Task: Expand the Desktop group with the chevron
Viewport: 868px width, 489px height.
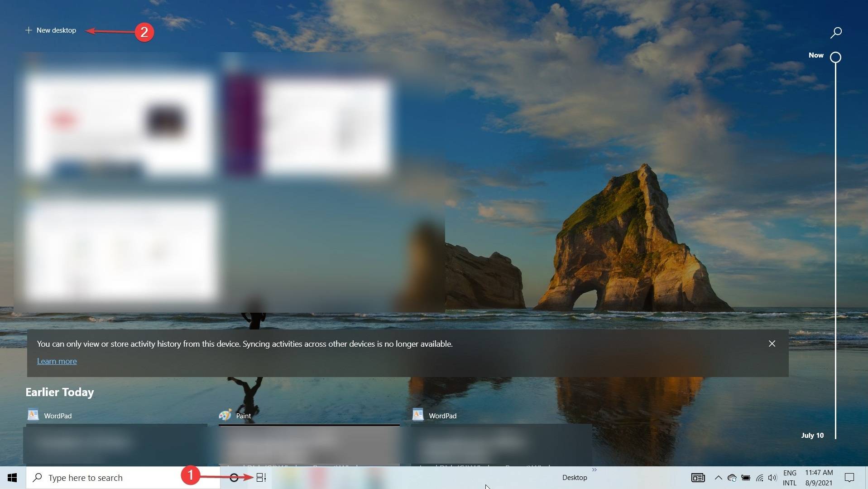Action: pyautogui.click(x=595, y=470)
